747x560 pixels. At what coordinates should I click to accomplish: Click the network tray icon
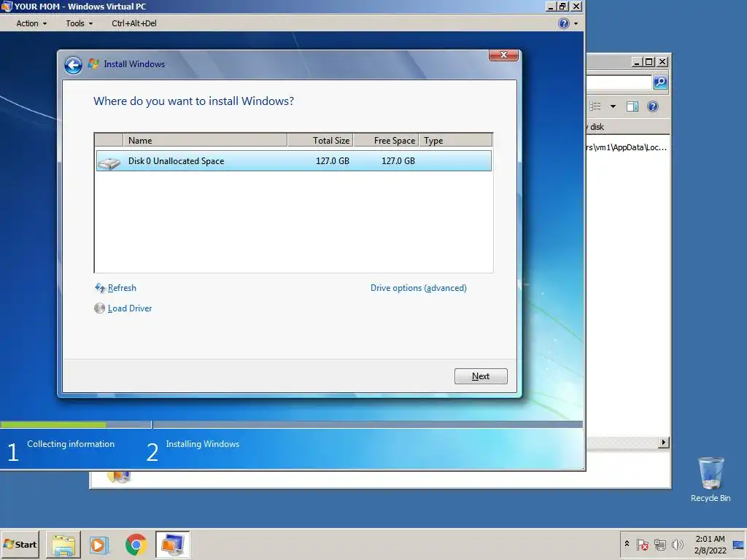click(659, 544)
